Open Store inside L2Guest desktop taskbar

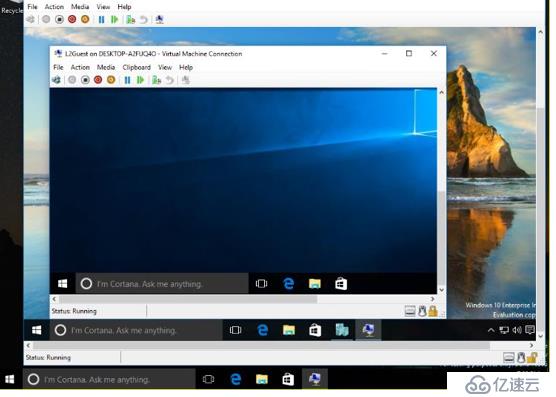(341, 284)
